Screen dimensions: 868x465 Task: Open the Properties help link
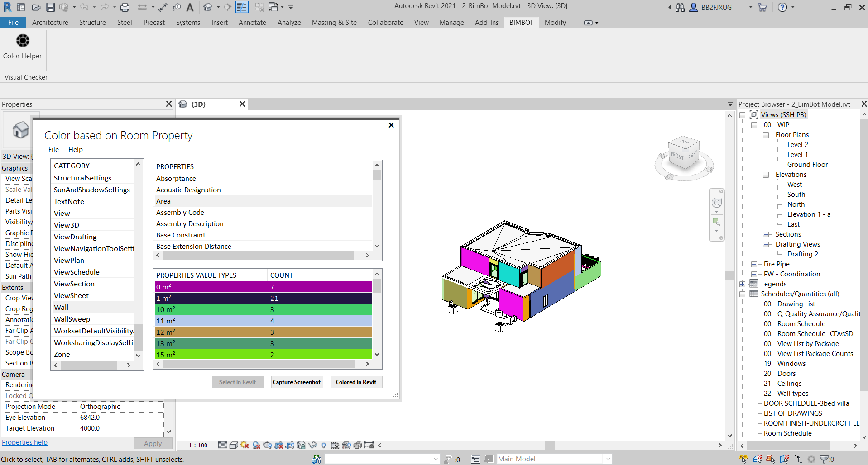point(24,442)
